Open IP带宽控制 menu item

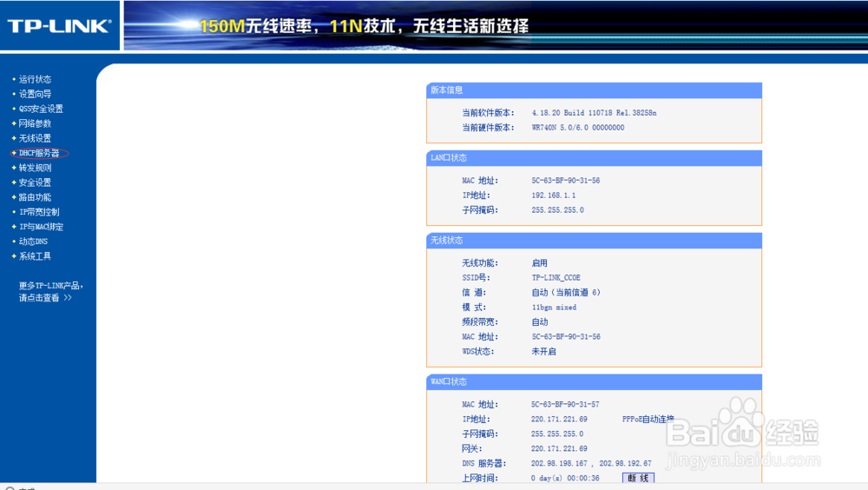39,212
